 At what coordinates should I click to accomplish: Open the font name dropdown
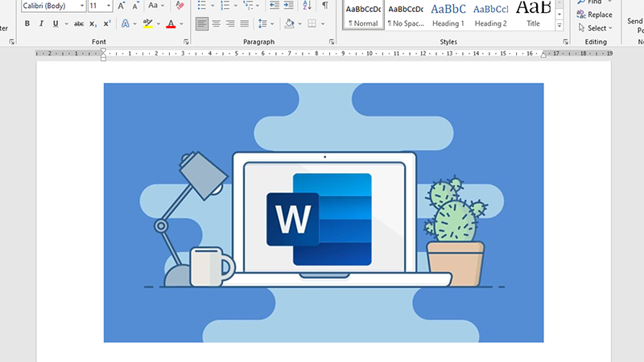click(x=82, y=6)
